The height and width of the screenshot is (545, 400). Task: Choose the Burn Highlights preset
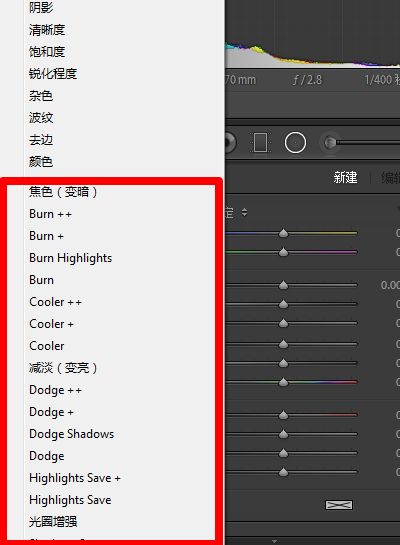71,258
